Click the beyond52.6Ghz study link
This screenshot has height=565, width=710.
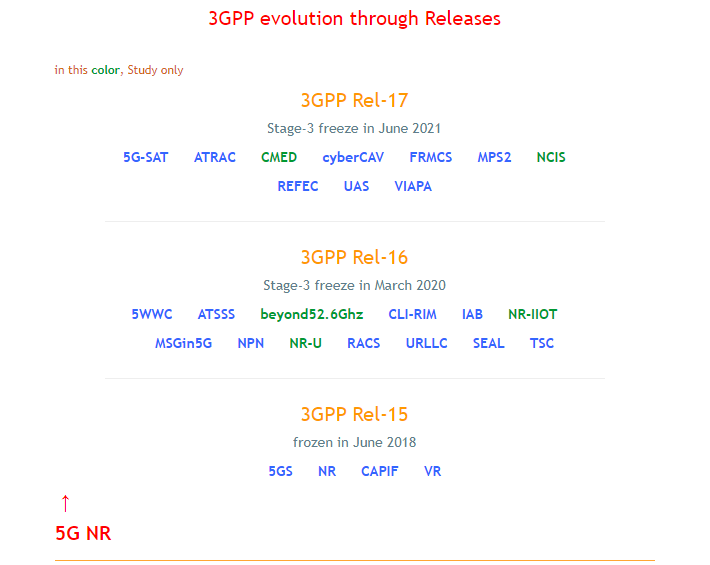[x=312, y=314]
